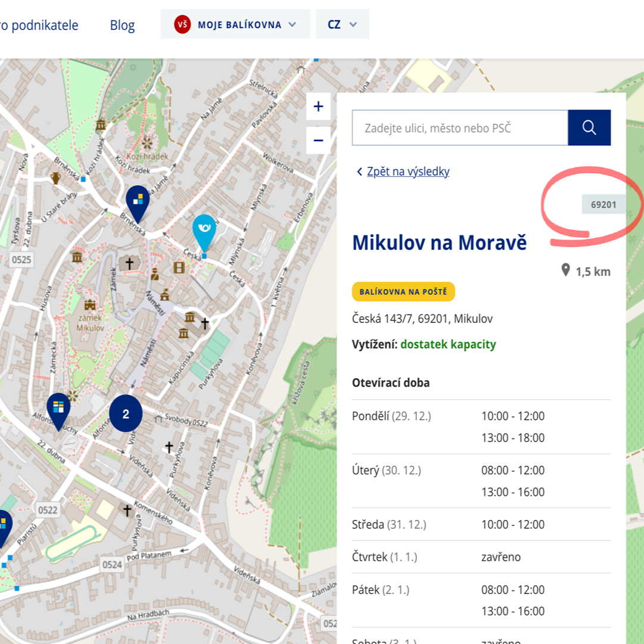Select the light-blue post office map pin
This screenshot has height=644, width=644.
tap(204, 233)
